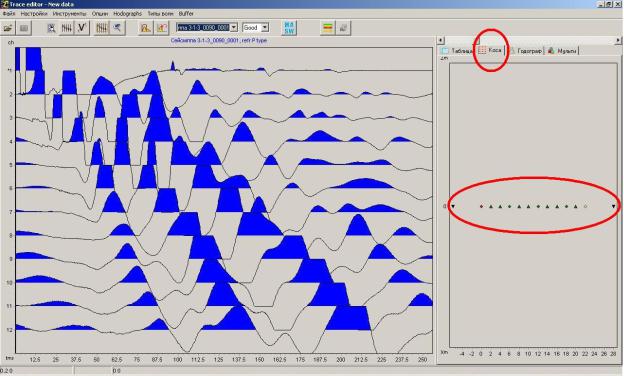Open the Настройки menu

[34, 14]
